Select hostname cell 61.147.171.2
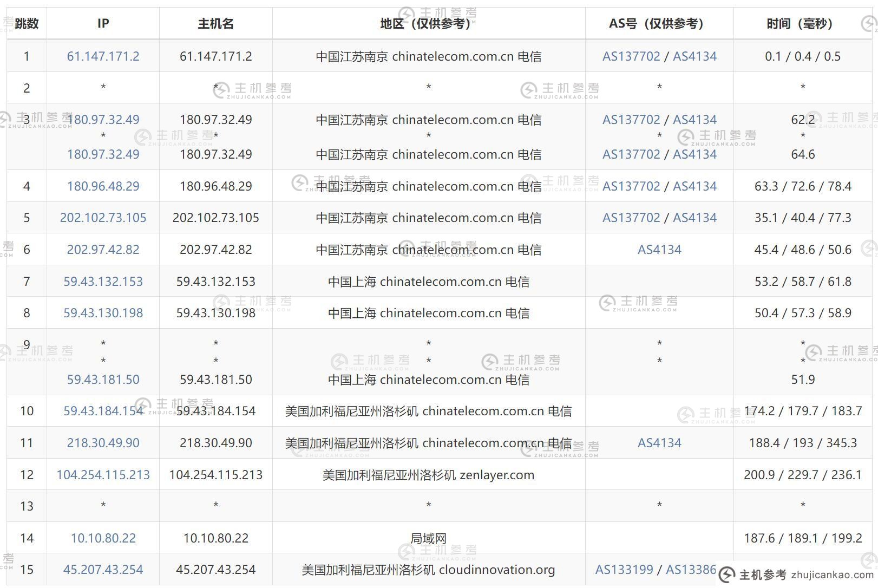 coord(215,56)
